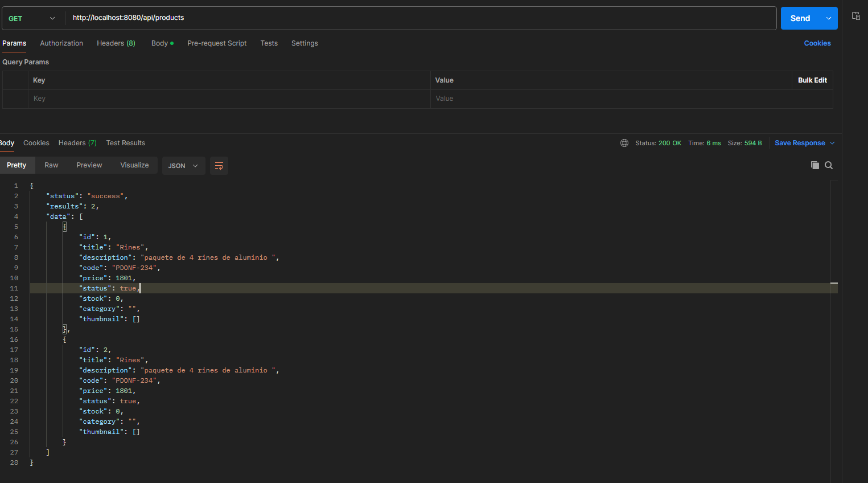Switch to the Tests tab
This screenshot has width=868, height=483.
pos(269,43)
